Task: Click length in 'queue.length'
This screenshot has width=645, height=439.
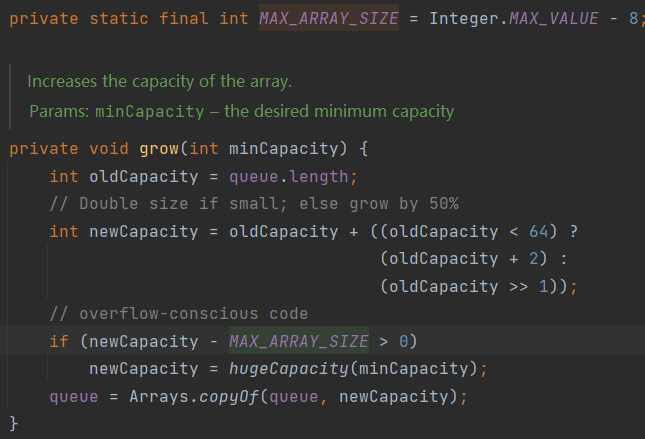Action: click(319, 177)
